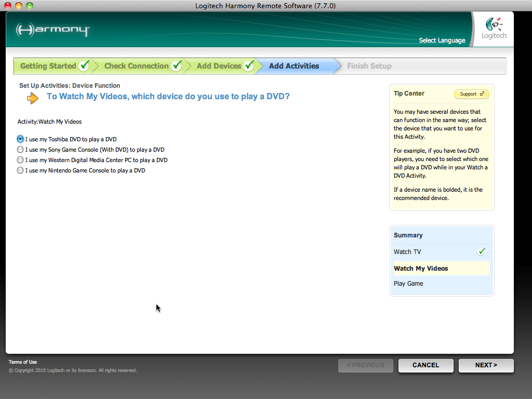
Task: Click the green checkmark on Getting Started
Action: click(84, 66)
